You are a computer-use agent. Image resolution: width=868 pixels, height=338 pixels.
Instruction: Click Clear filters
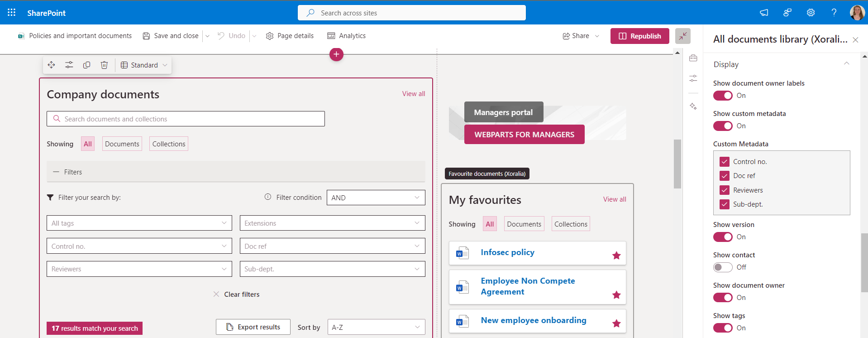pos(236,295)
